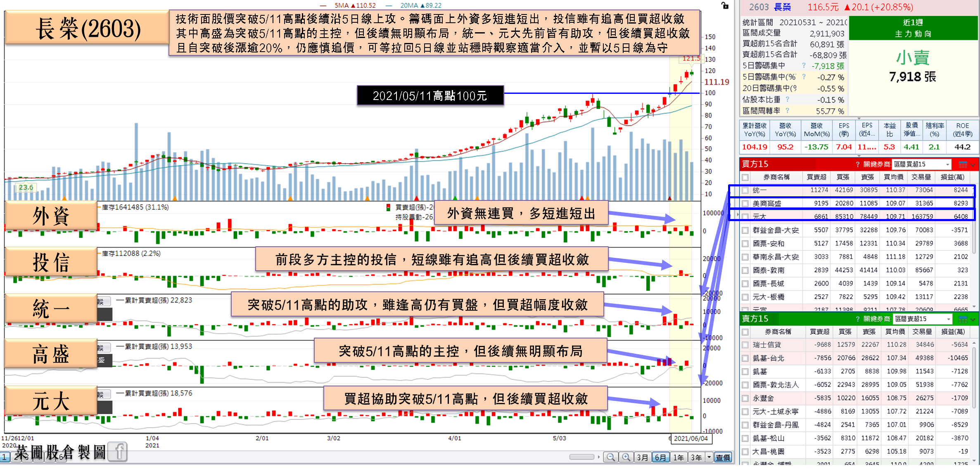Click the 2021/06/04 date marker

point(691,438)
